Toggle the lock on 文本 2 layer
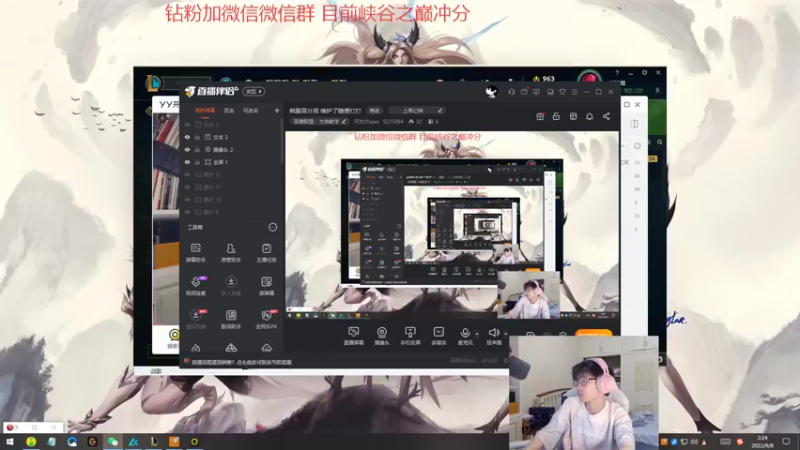This screenshot has width=800, height=450. pyautogui.click(x=197, y=137)
